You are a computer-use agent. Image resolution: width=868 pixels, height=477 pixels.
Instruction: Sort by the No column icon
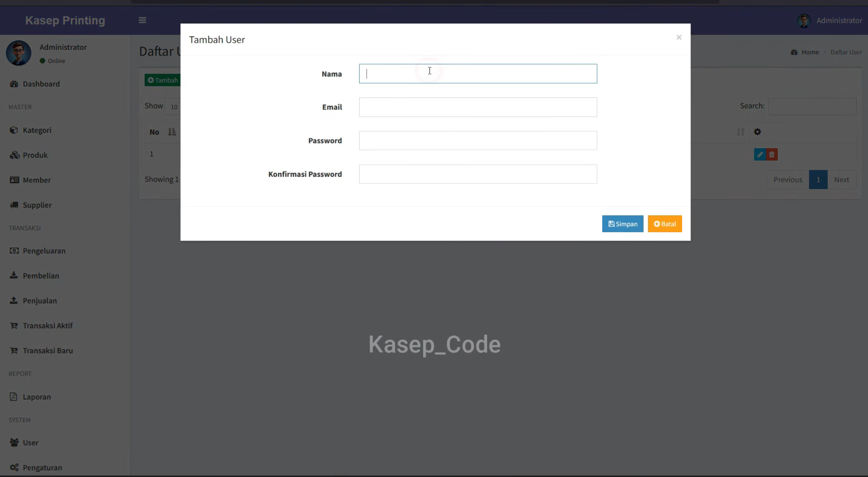[172, 132]
